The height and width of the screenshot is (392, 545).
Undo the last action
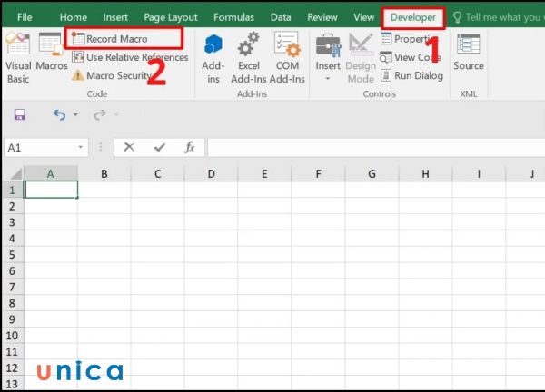tap(59, 114)
